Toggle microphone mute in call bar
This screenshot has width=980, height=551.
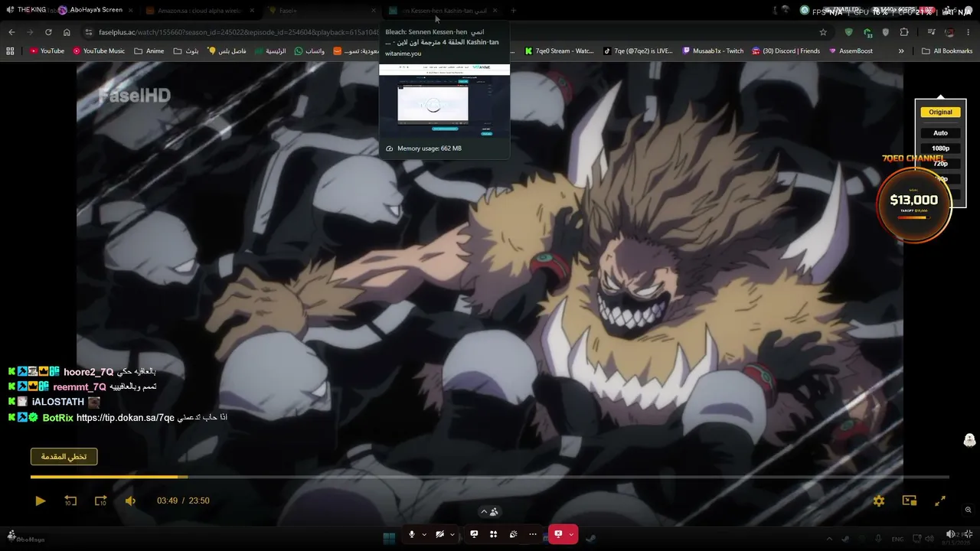point(412,534)
